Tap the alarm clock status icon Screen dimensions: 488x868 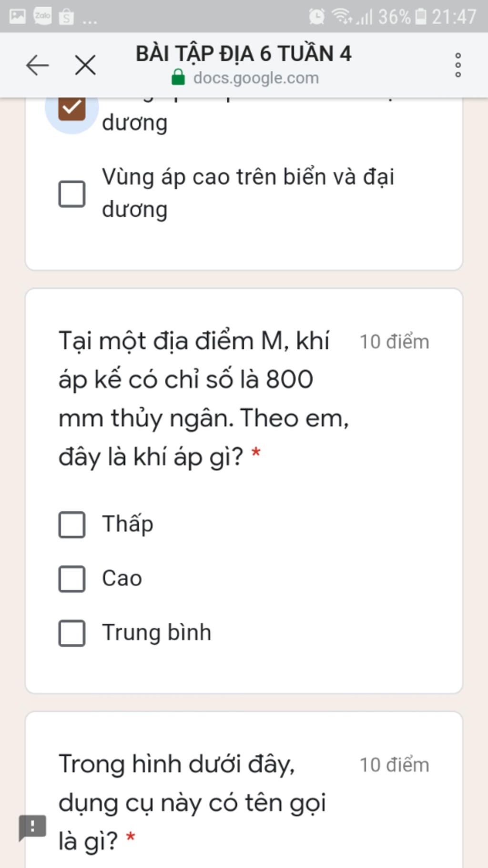pos(316,17)
